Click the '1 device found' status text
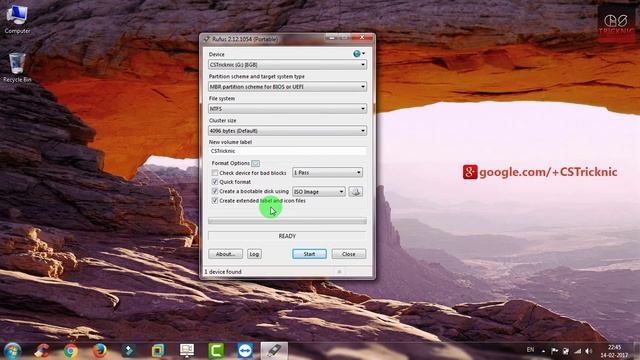The image size is (640, 360). pyautogui.click(x=223, y=272)
